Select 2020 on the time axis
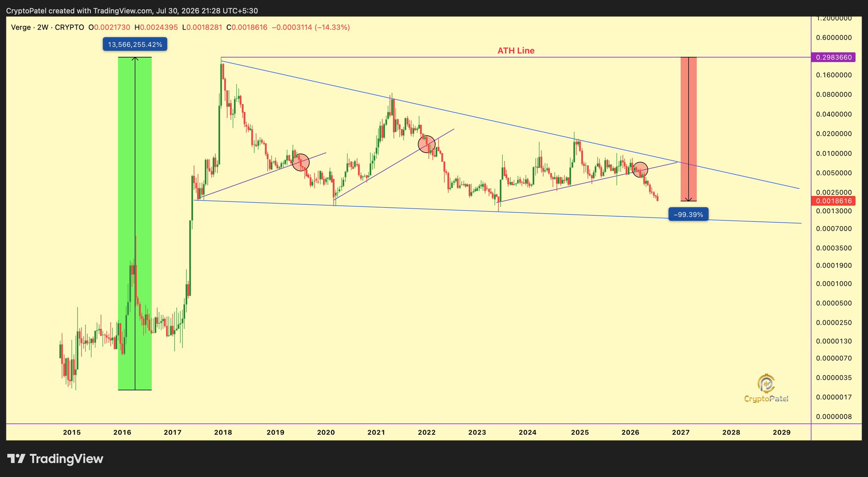 click(x=326, y=432)
